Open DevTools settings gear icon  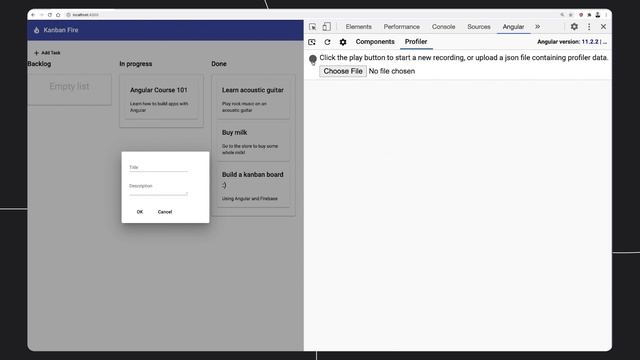574,27
